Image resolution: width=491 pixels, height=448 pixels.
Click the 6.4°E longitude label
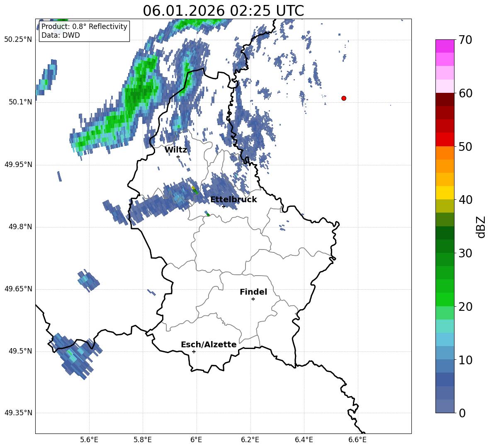pos(304,440)
